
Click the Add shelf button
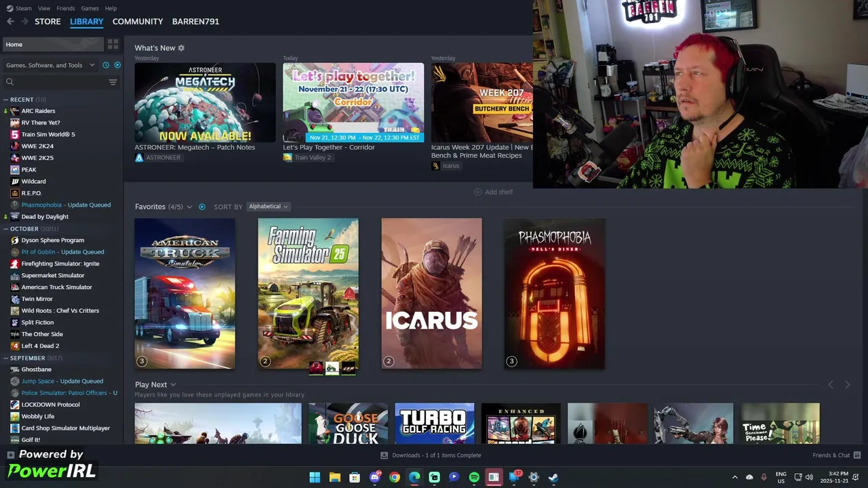click(493, 192)
